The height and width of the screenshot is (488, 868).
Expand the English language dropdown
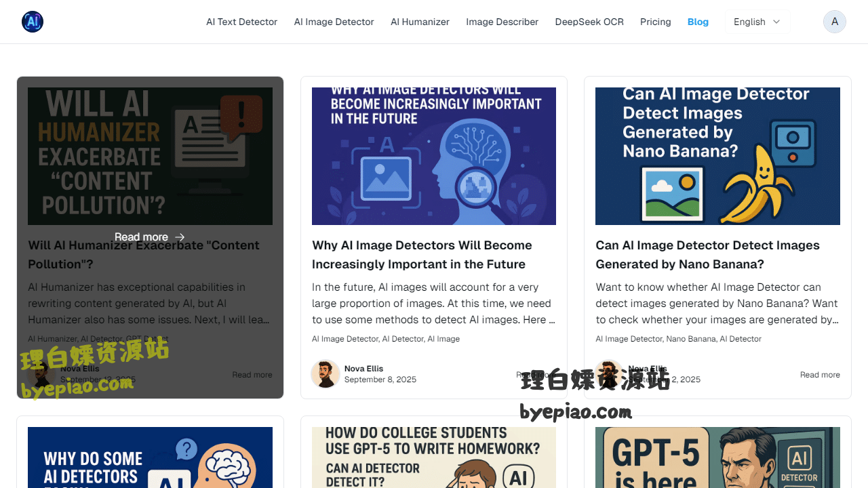(x=757, y=22)
